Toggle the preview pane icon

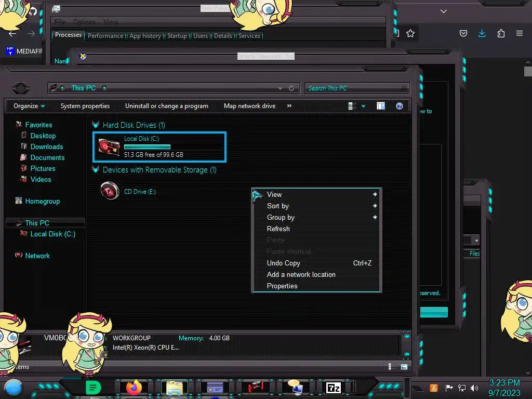[381, 106]
